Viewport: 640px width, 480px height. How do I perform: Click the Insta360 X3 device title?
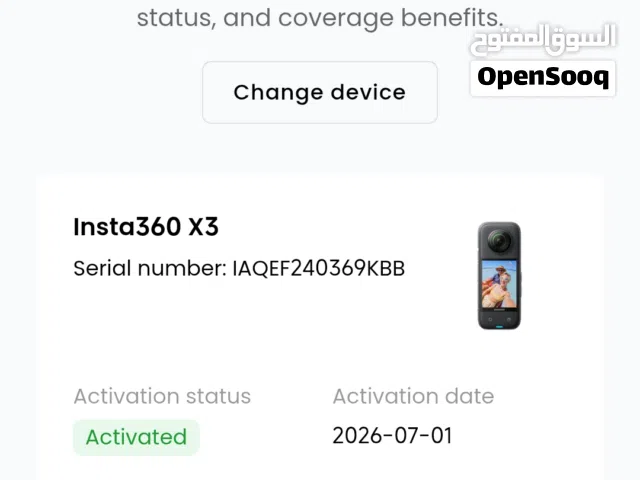click(146, 227)
